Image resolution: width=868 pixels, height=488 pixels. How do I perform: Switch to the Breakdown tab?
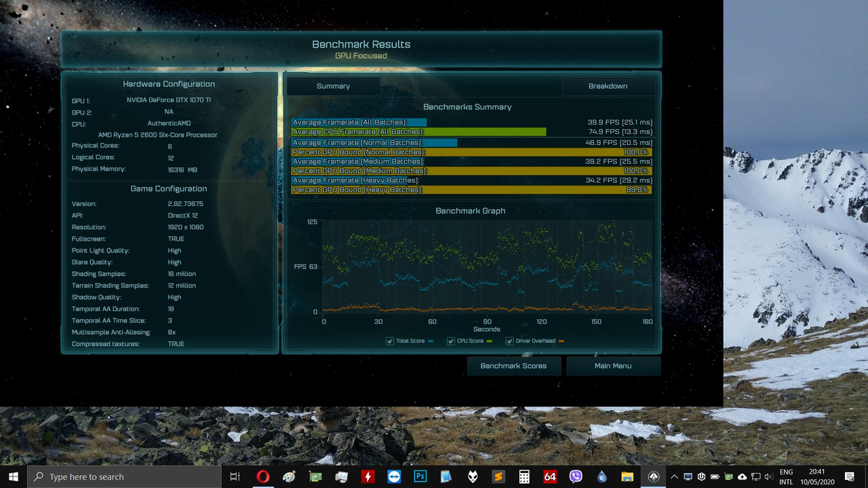coord(608,86)
